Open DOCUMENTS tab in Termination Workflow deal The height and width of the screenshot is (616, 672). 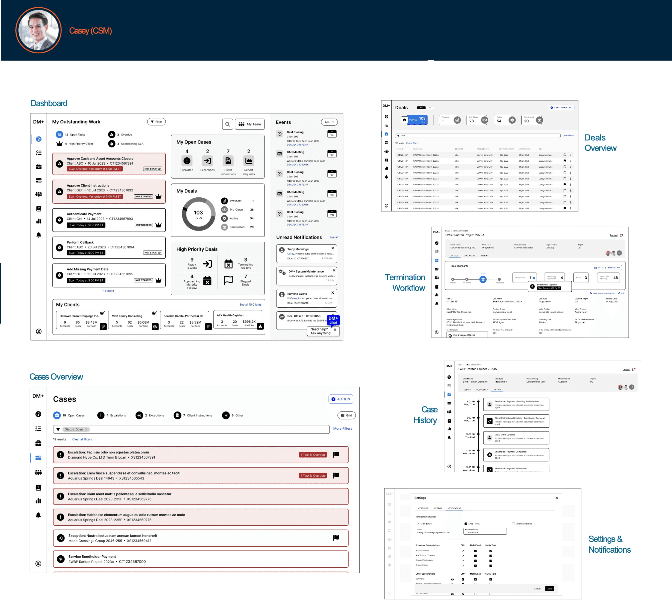(x=469, y=256)
